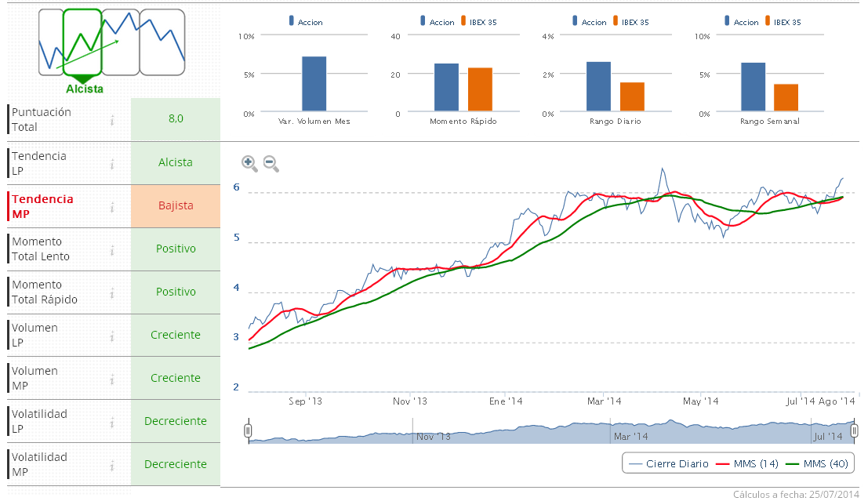Click info icon next to Puntuación Total
Screen dimensions: 868x501
click(x=112, y=120)
